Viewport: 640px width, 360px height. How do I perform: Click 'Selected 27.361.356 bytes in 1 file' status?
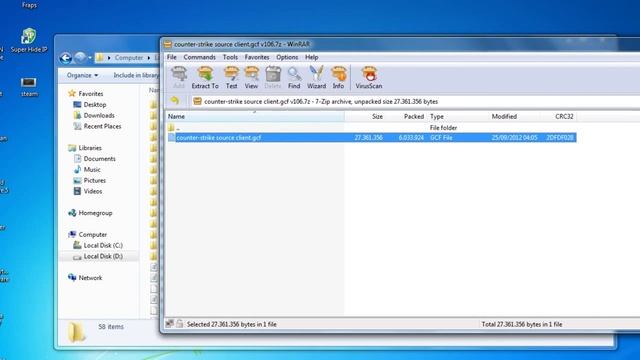231,324
